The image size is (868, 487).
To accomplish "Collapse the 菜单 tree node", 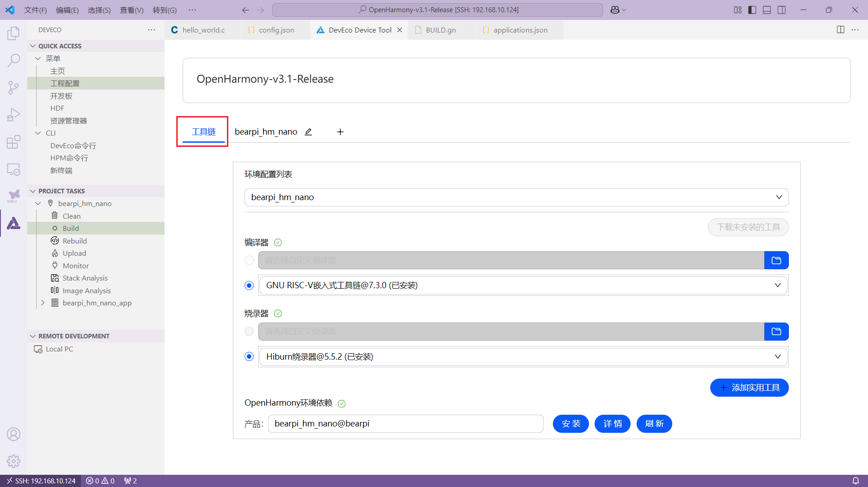I will (38, 58).
